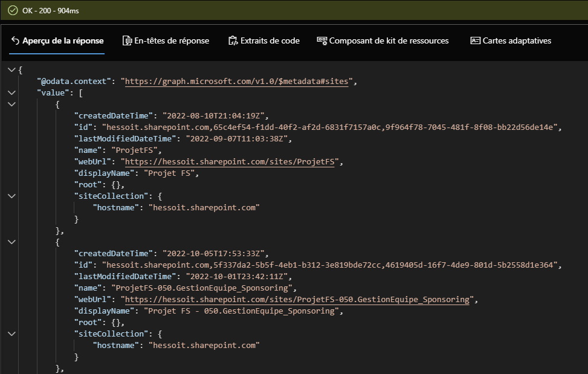Click the Cartes adaptatives card icon

(x=475, y=40)
